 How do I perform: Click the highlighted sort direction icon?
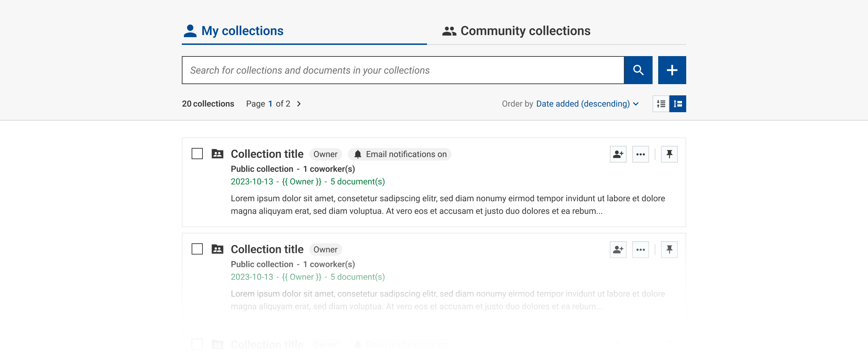pyautogui.click(x=677, y=103)
